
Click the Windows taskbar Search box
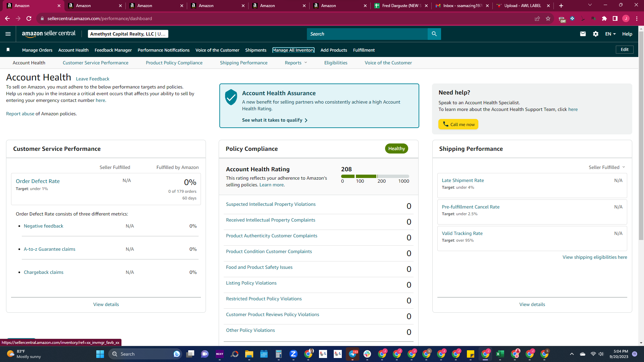(x=145, y=354)
